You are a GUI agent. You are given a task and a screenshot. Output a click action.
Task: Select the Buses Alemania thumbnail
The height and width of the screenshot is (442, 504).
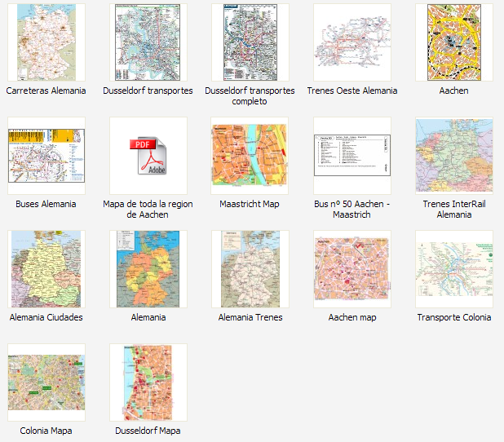pyautogui.click(x=46, y=155)
